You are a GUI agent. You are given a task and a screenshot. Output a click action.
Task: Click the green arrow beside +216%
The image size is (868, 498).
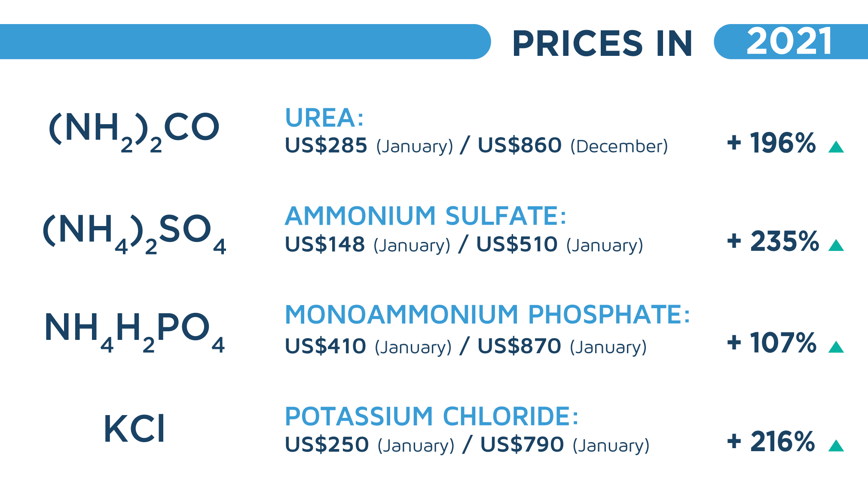tap(836, 446)
